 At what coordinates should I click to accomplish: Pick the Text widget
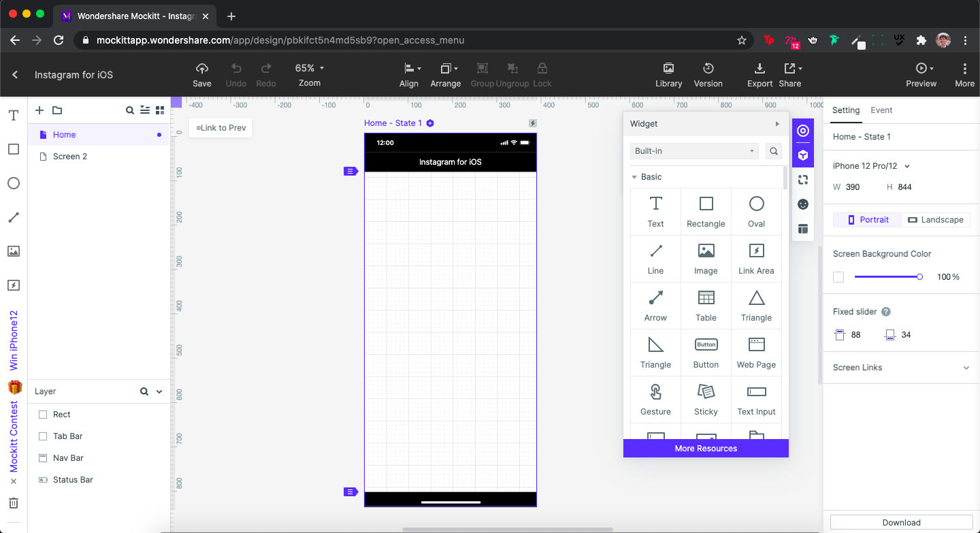point(656,212)
